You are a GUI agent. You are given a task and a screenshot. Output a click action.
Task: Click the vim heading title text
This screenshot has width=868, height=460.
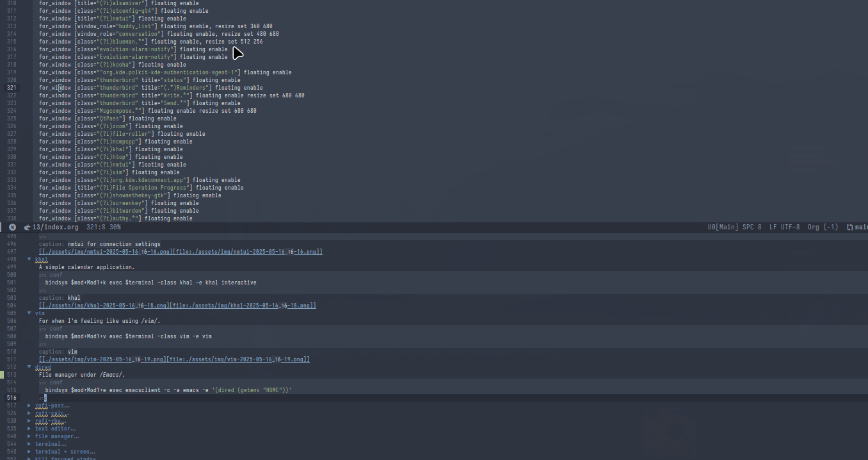pyautogui.click(x=40, y=313)
